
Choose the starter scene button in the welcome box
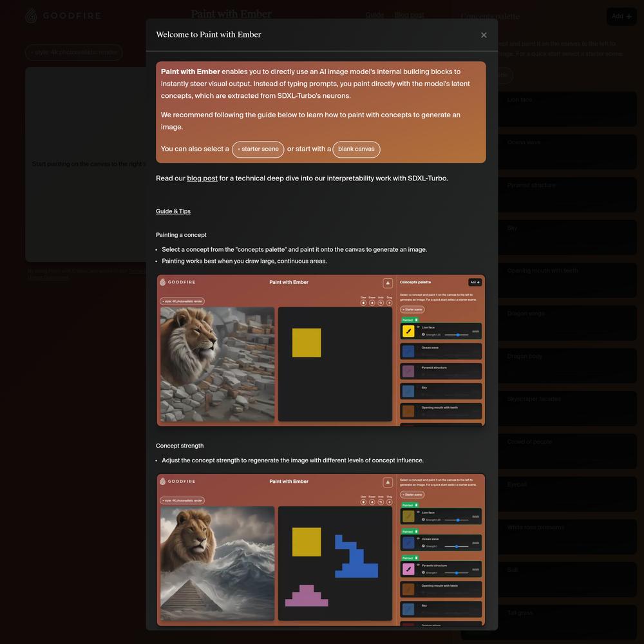click(x=258, y=149)
